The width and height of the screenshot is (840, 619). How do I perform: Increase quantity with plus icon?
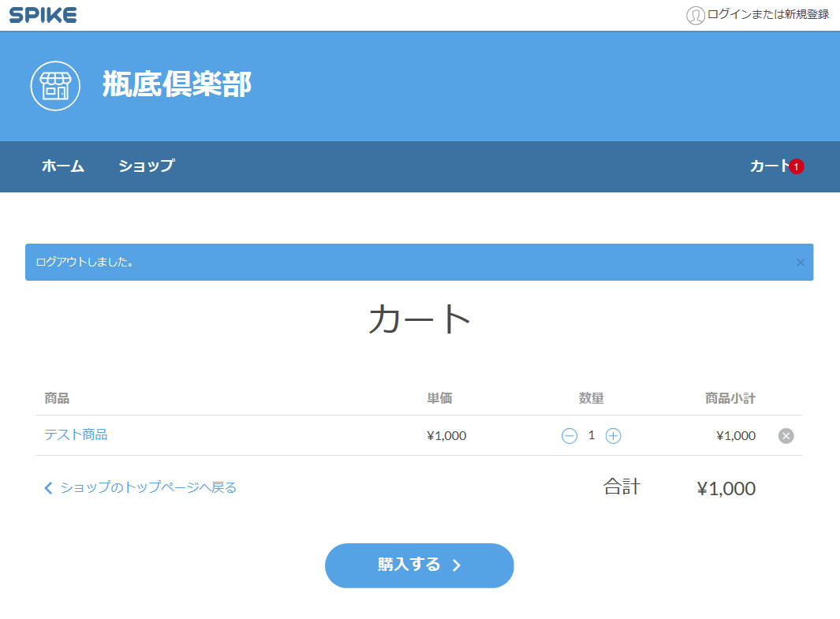click(614, 436)
